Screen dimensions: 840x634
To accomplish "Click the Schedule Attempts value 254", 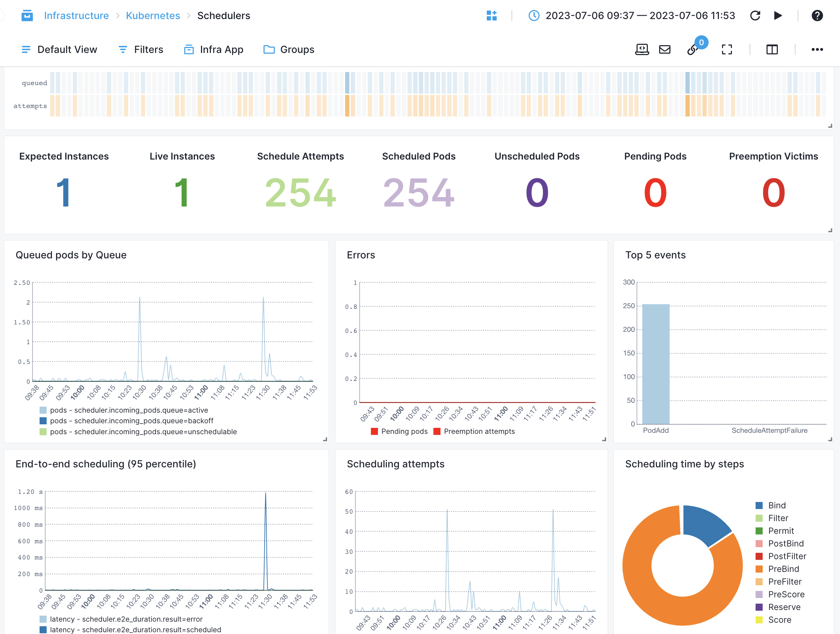I will [x=300, y=193].
